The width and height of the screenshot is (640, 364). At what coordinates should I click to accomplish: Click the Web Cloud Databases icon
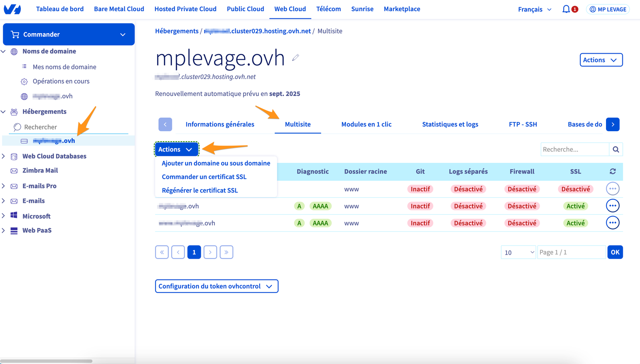tap(14, 156)
